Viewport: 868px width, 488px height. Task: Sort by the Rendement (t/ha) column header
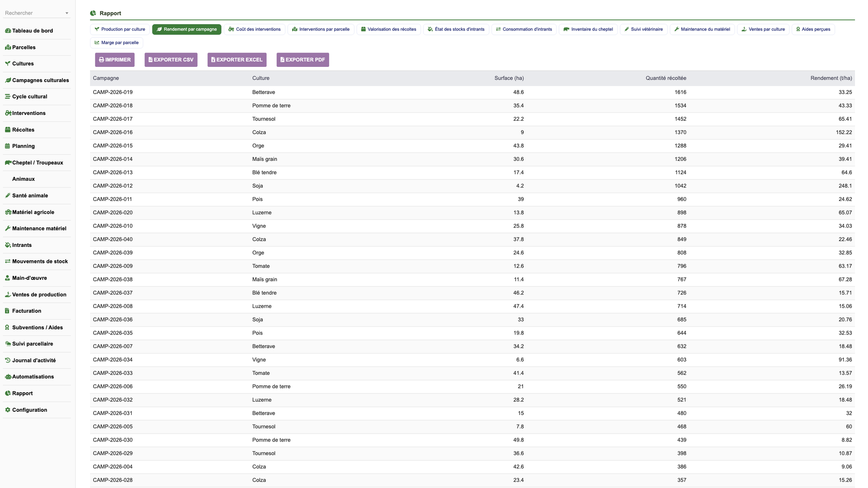click(831, 78)
